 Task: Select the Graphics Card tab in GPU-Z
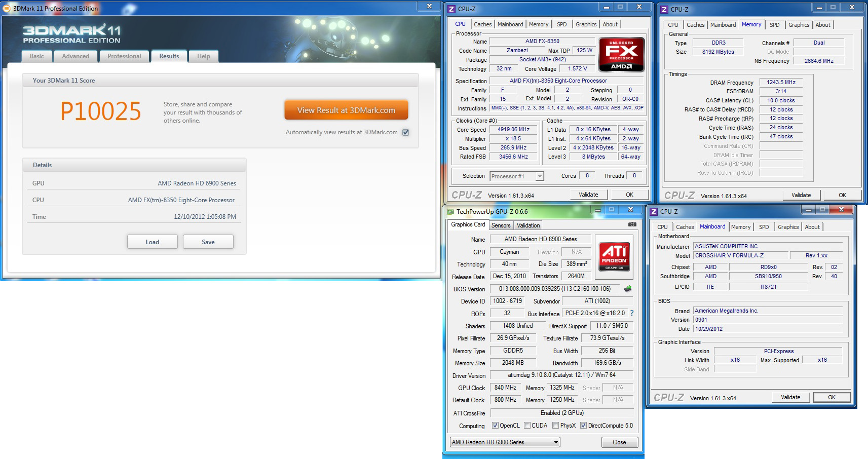468,224
